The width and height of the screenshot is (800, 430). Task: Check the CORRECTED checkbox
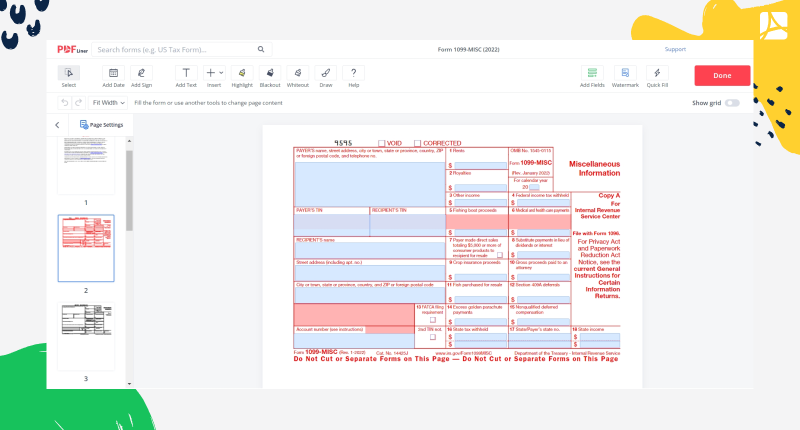pyautogui.click(x=417, y=143)
